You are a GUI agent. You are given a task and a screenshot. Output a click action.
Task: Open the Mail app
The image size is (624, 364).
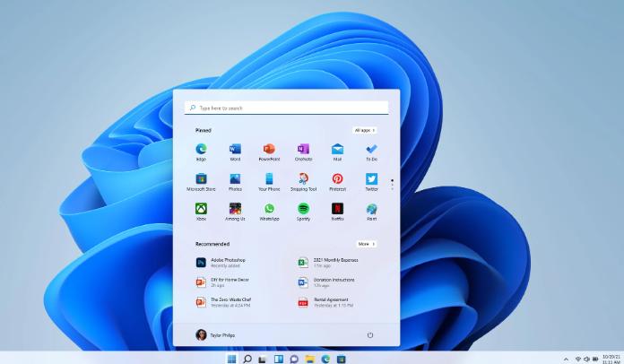tap(337, 152)
